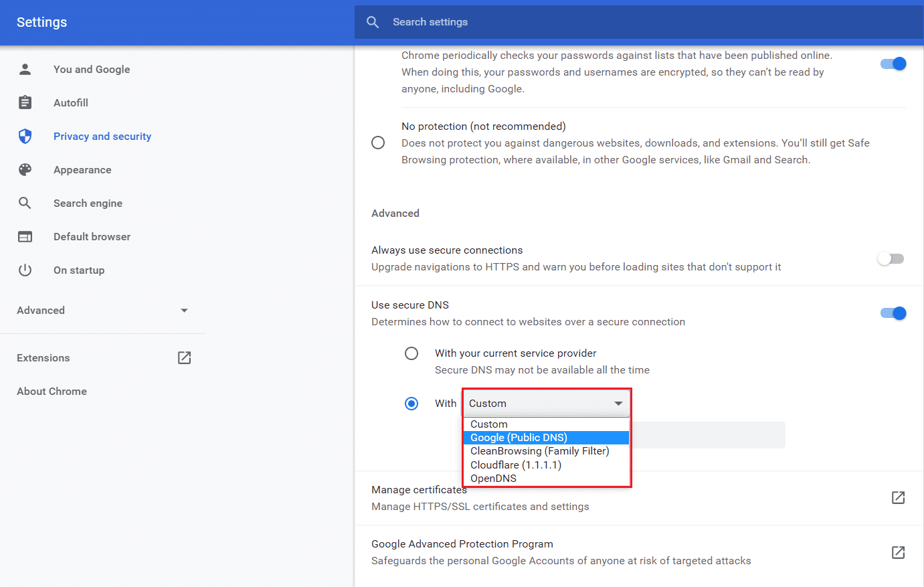Image resolution: width=924 pixels, height=587 pixels.
Task: Open the DNS provider dropdown showing Custom
Action: tap(546, 403)
